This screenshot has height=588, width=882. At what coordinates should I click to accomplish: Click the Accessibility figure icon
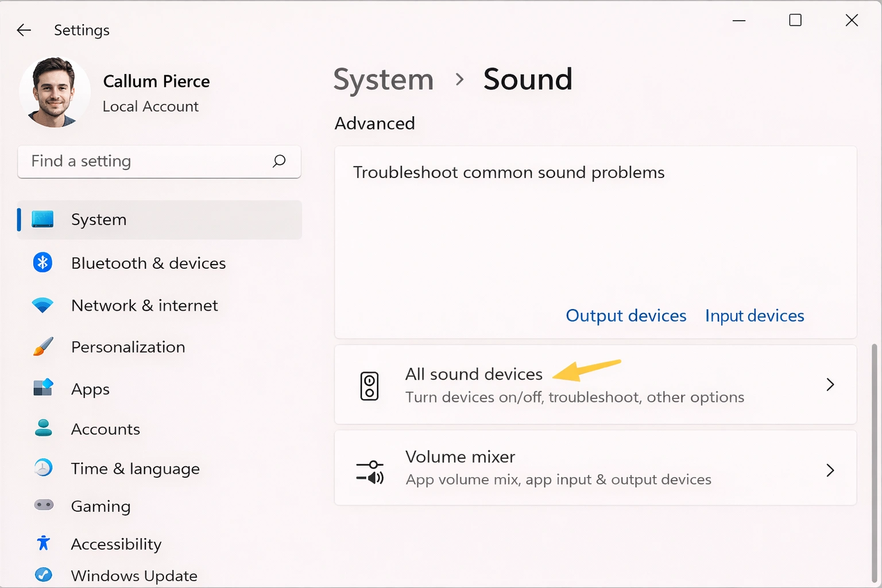[x=42, y=543]
